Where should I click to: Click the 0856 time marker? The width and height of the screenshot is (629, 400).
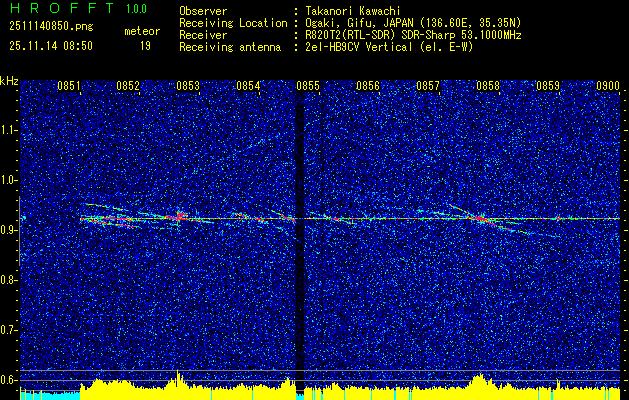click(368, 85)
